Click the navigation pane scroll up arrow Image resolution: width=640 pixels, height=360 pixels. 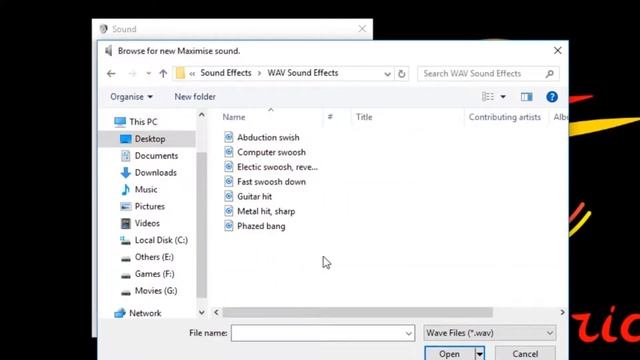pos(202,115)
